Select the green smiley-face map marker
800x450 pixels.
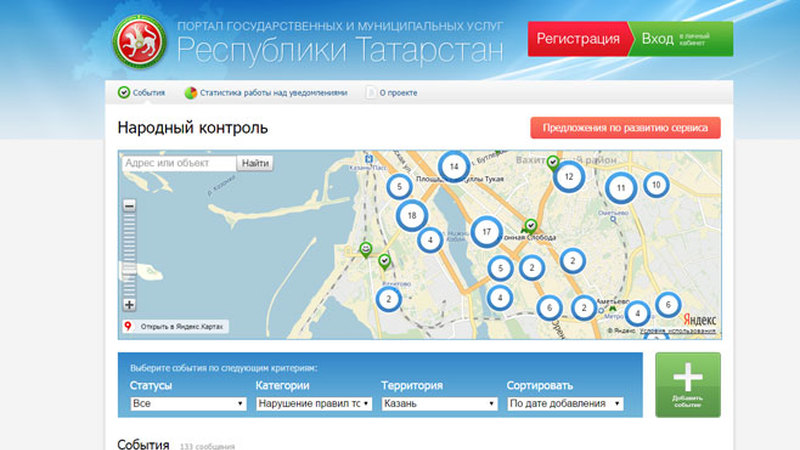(367, 249)
